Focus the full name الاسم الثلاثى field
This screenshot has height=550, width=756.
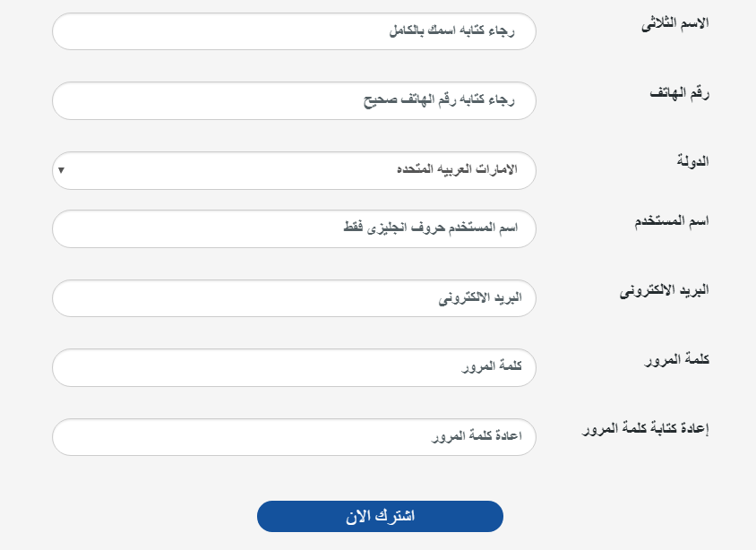(294, 31)
